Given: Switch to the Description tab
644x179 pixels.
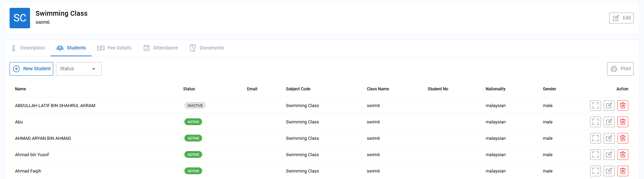Looking at the screenshot, I should pos(28,48).
